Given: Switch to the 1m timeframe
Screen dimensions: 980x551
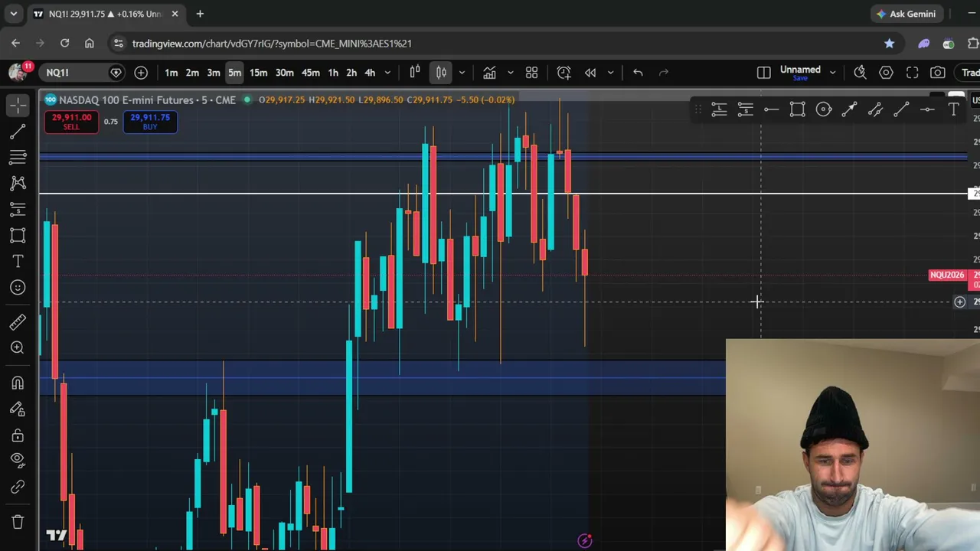Looking at the screenshot, I should [171, 73].
